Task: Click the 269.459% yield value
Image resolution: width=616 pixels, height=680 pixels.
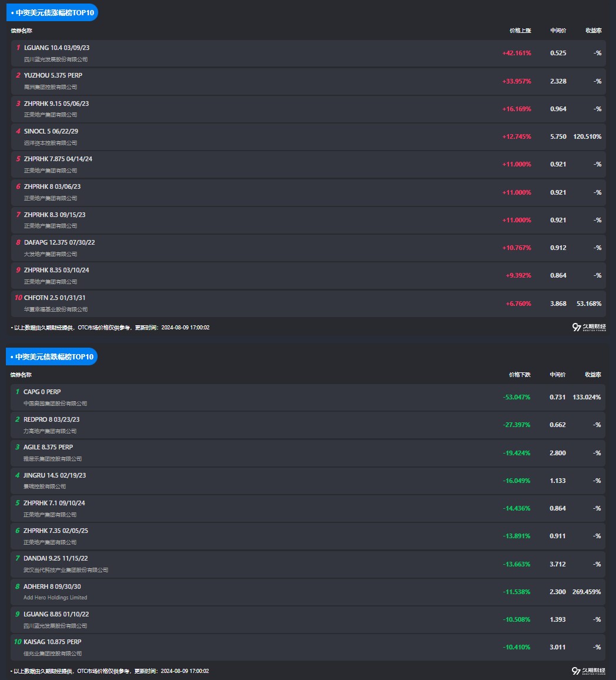Action: pyautogui.click(x=586, y=592)
